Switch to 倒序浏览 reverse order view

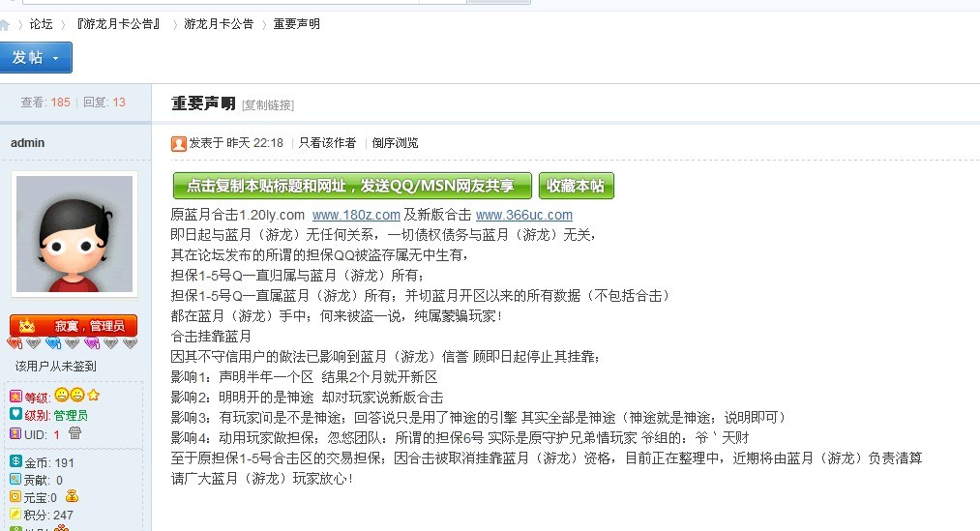click(x=395, y=143)
